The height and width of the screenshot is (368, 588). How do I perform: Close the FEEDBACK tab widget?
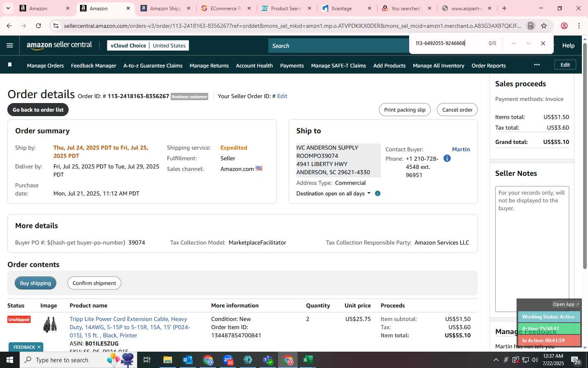(39, 347)
